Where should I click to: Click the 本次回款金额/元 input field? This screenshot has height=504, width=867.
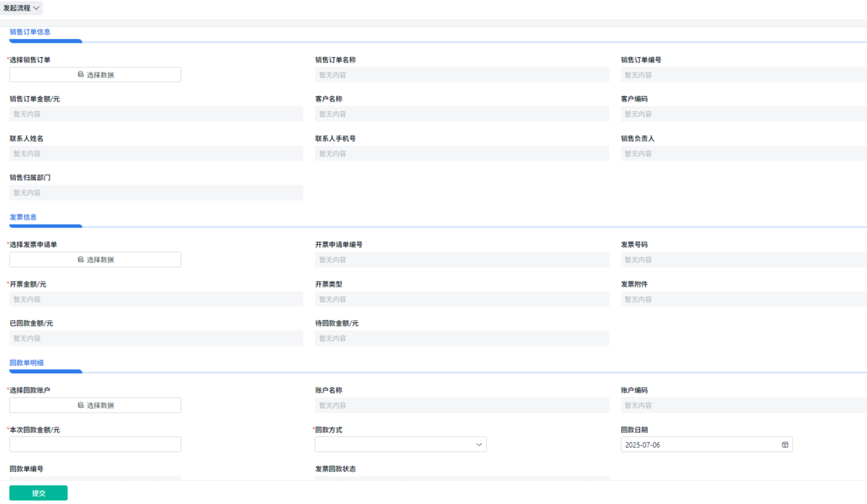[95, 445]
